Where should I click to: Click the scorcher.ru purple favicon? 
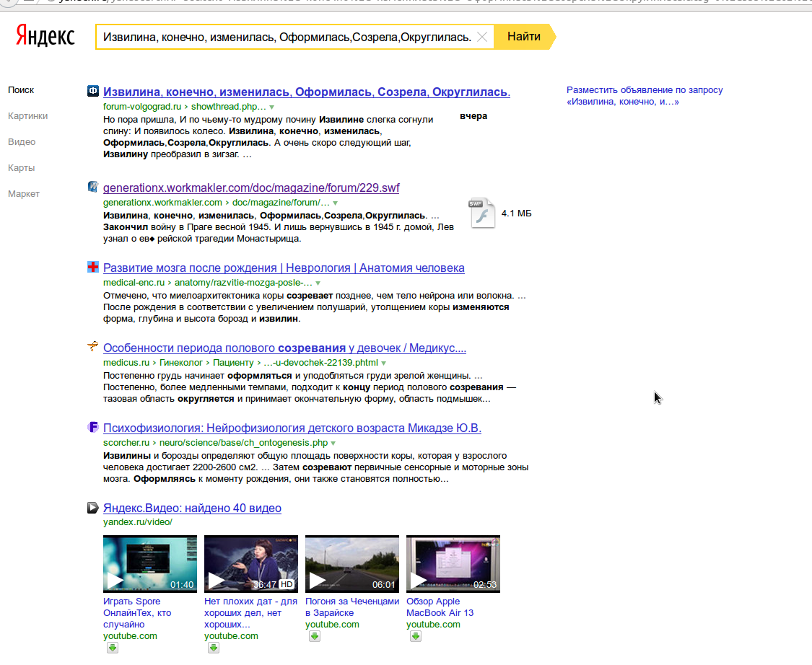[92, 428]
